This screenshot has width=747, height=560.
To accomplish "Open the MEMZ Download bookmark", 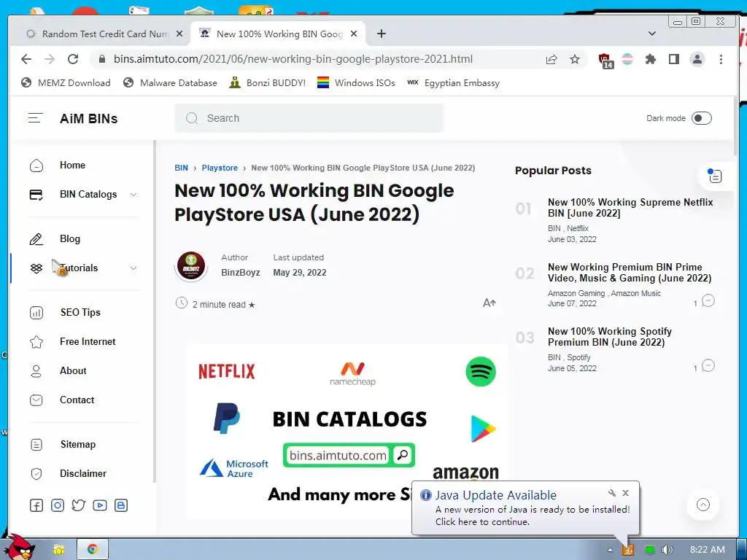I will point(66,83).
